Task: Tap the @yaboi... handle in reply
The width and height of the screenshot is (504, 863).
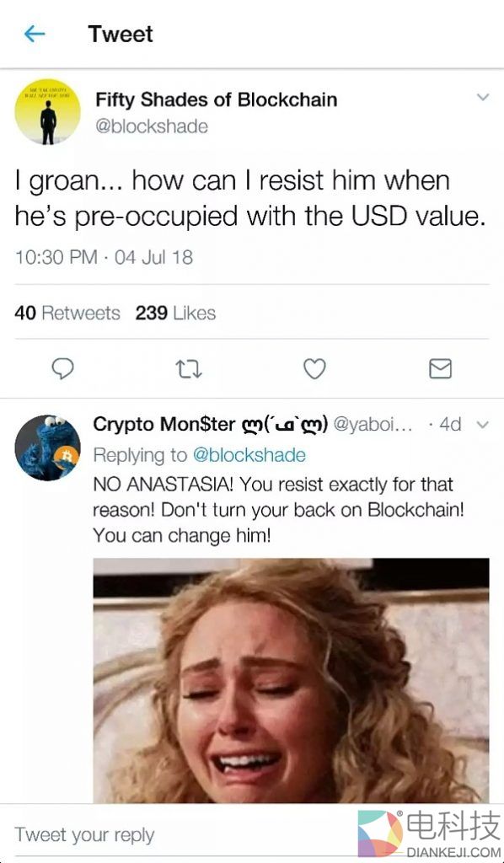Action: pyautogui.click(x=373, y=425)
